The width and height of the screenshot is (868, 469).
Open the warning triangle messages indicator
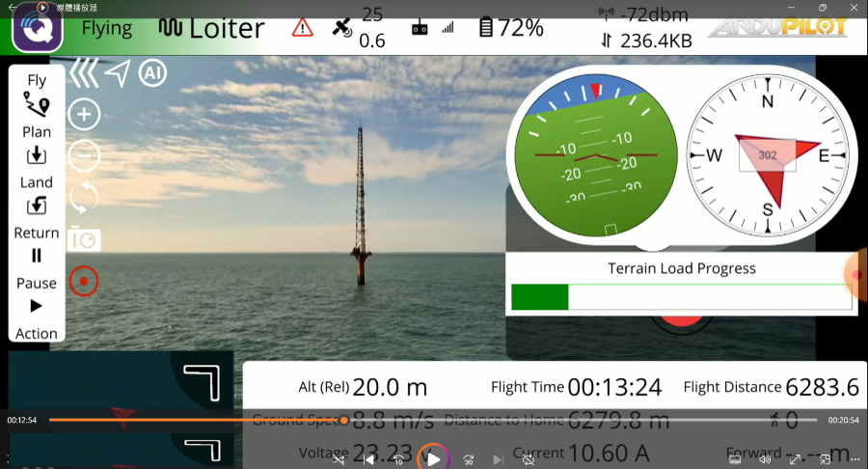tap(303, 28)
